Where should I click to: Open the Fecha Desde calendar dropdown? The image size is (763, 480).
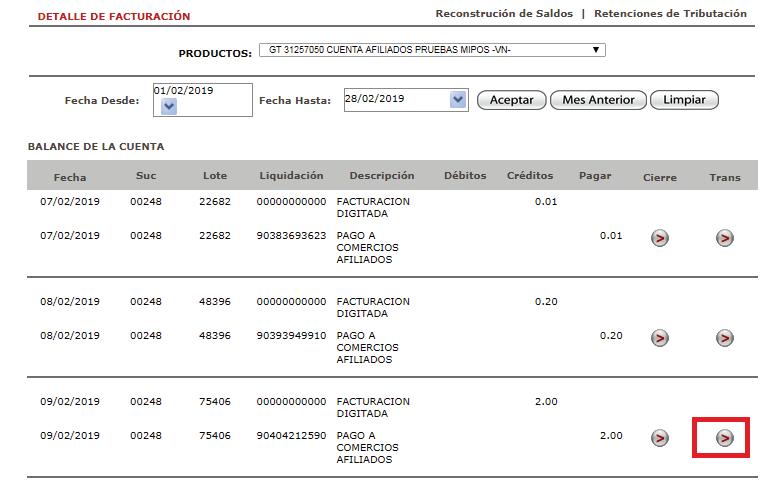[x=169, y=106]
